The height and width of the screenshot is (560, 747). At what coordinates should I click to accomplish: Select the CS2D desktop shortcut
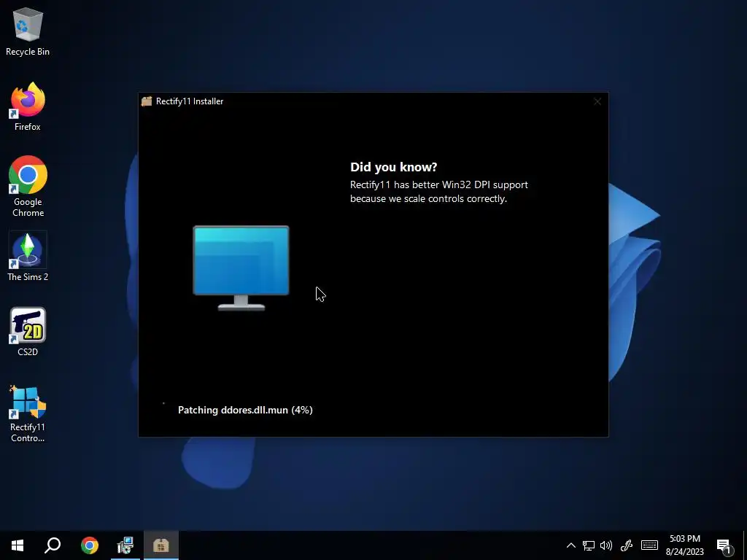click(x=28, y=332)
